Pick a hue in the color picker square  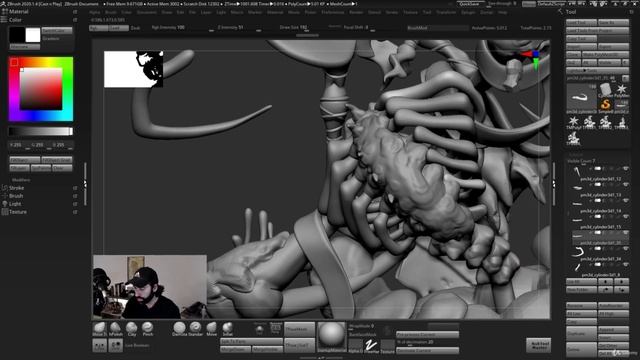tap(41, 89)
